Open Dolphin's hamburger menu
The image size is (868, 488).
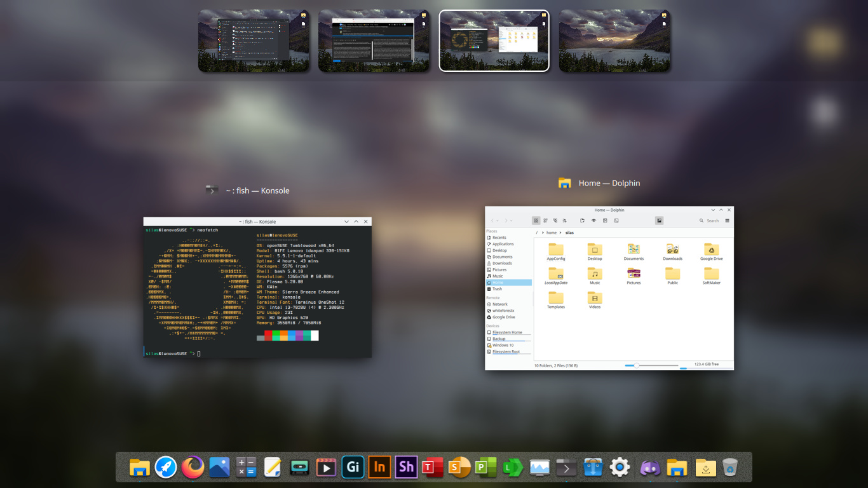click(x=727, y=220)
